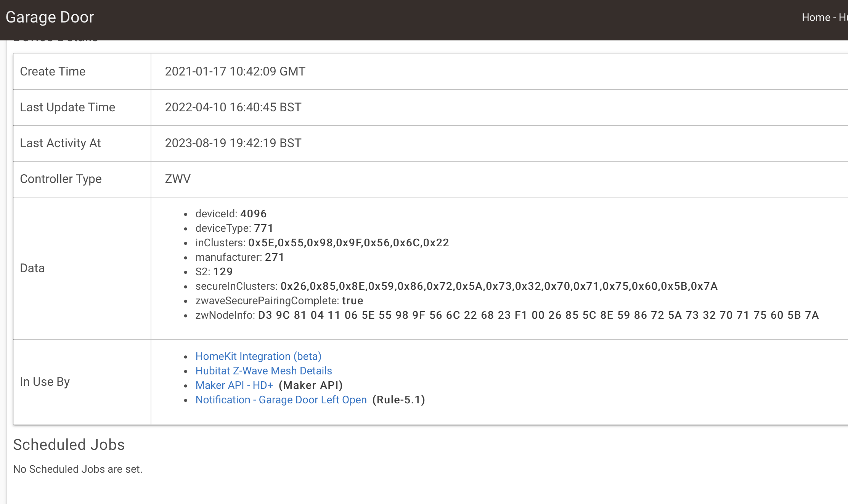Image resolution: width=848 pixels, height=504 pixels.
Task: Click the secureInClusters hex value list
Action: pos(499,286)
